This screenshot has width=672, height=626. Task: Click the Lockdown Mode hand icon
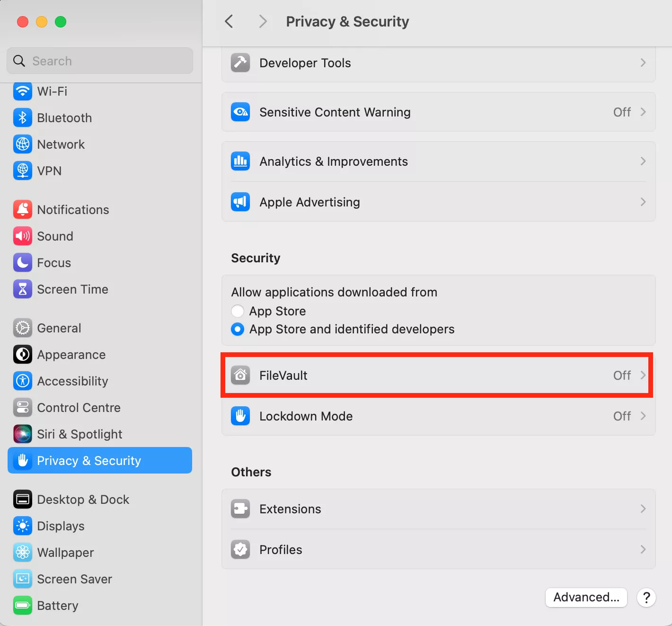(x=240, y=416)
